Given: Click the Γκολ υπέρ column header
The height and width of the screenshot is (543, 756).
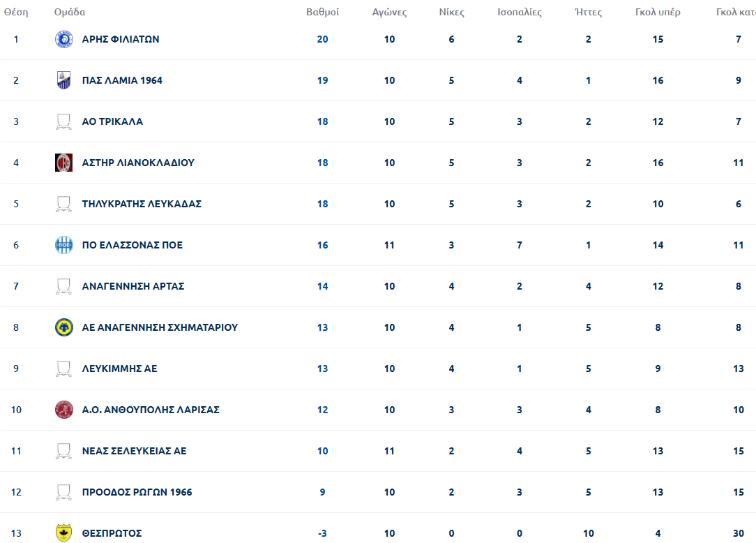Looking at the screenshot, I should tap(658, 13).
